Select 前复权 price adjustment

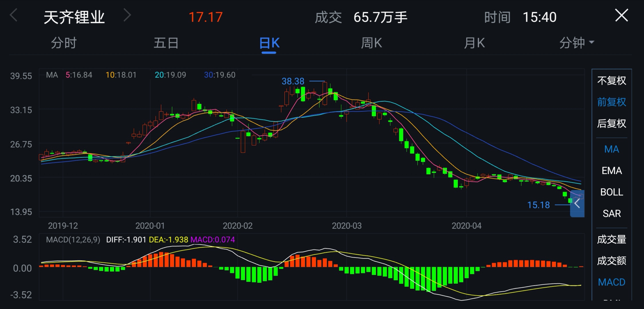(x=612, y=102)
